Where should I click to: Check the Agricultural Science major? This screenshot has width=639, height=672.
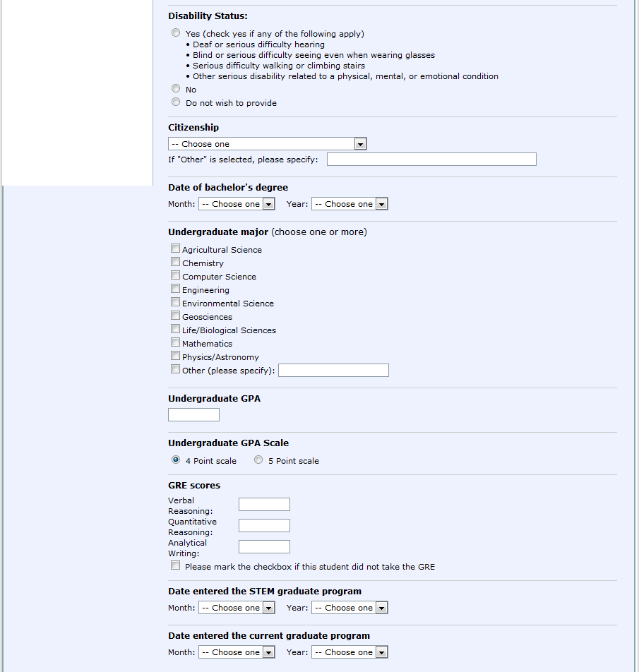(175, 248)
